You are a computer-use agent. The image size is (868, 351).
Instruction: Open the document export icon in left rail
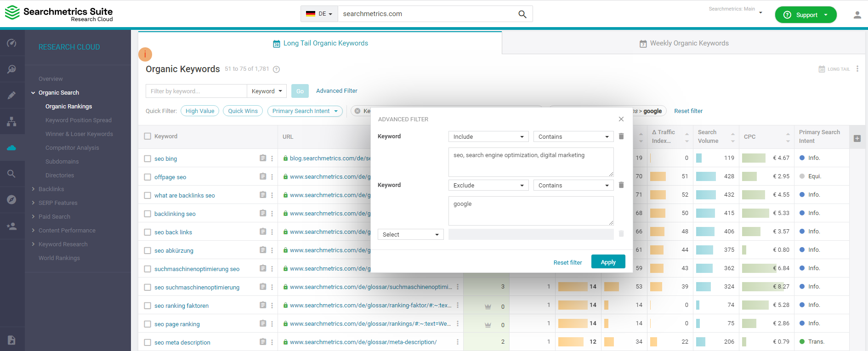[12, 340]
